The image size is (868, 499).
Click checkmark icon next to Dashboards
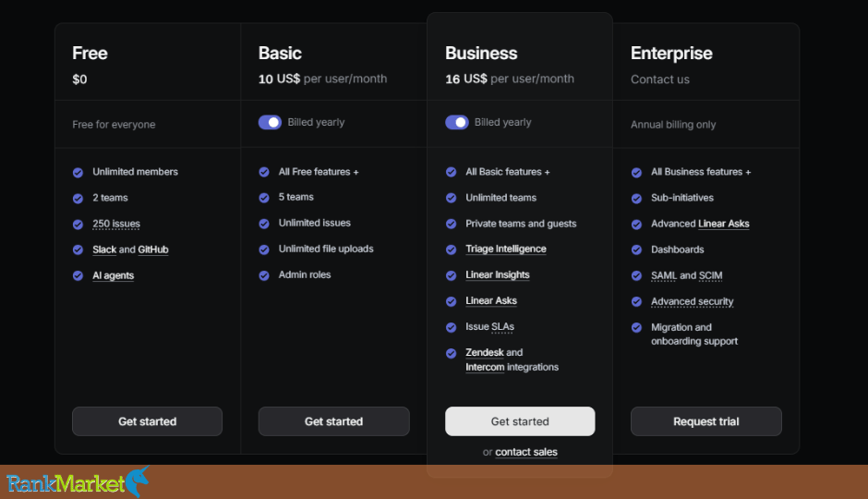click(x=636, y=249)
